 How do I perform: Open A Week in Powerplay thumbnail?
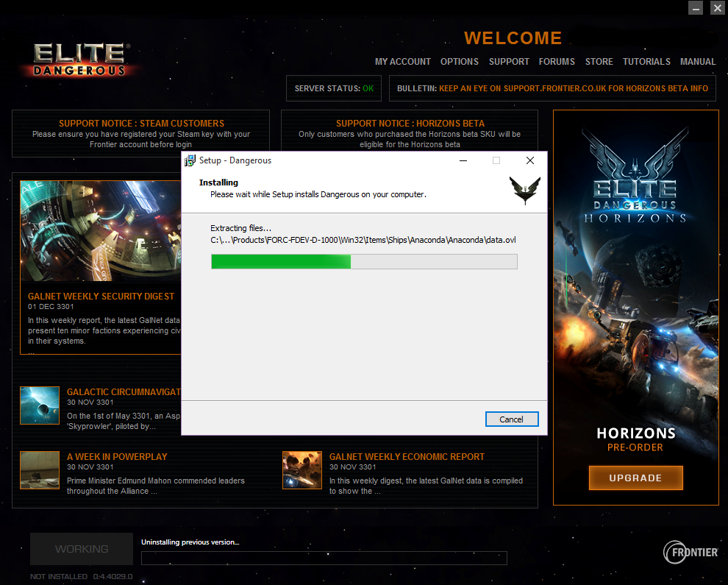[40, 470]
